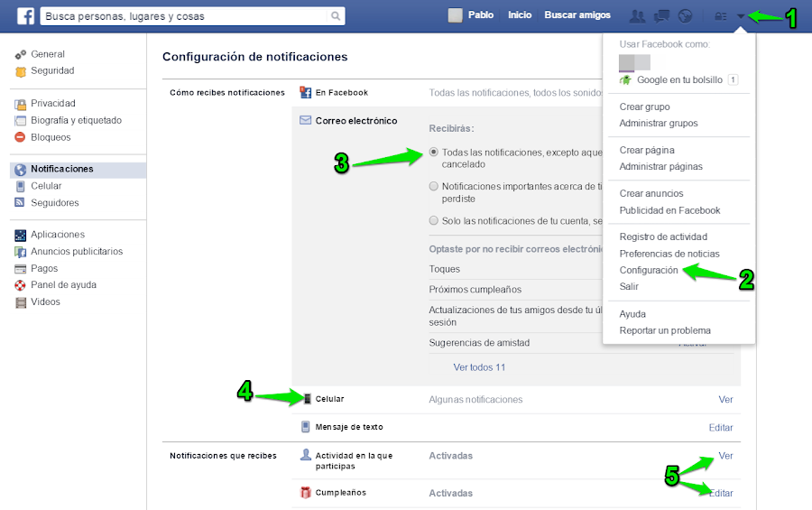Click Editar link for Cumpleaños

pyautogui.click(x=721, y=493)
